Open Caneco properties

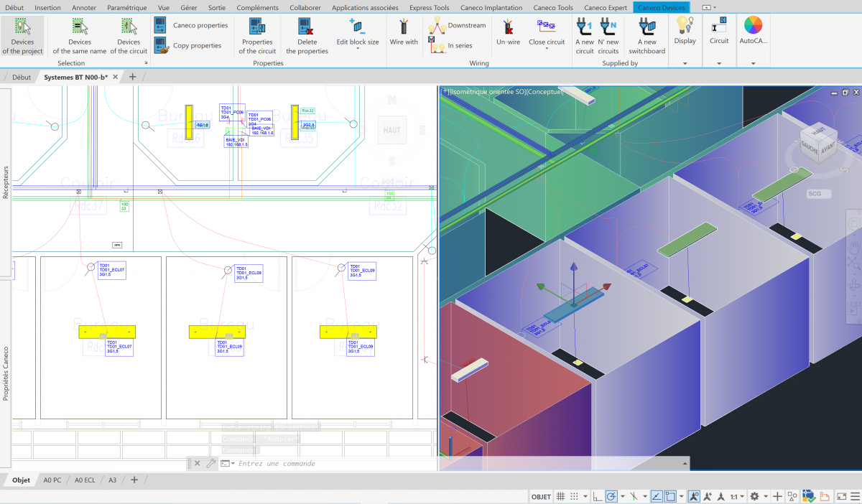pyautogui.click(x=192, y=25)
